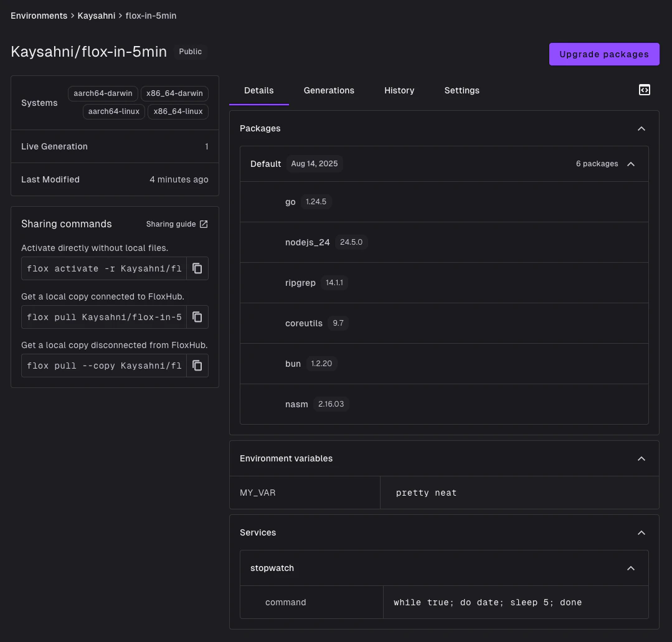The width and height of the screenshot is (672, 642).
Task: Open the History tab
Action: (399, 90)
